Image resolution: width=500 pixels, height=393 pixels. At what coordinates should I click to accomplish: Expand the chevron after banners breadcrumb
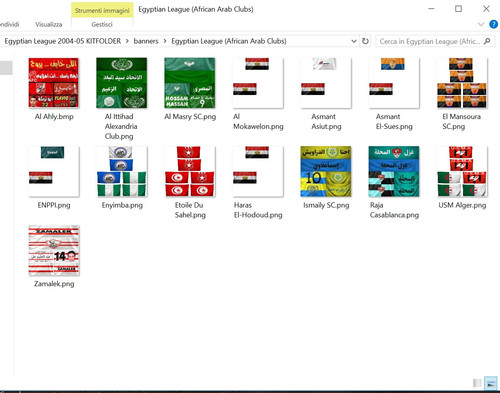click(x=165, y=41)
